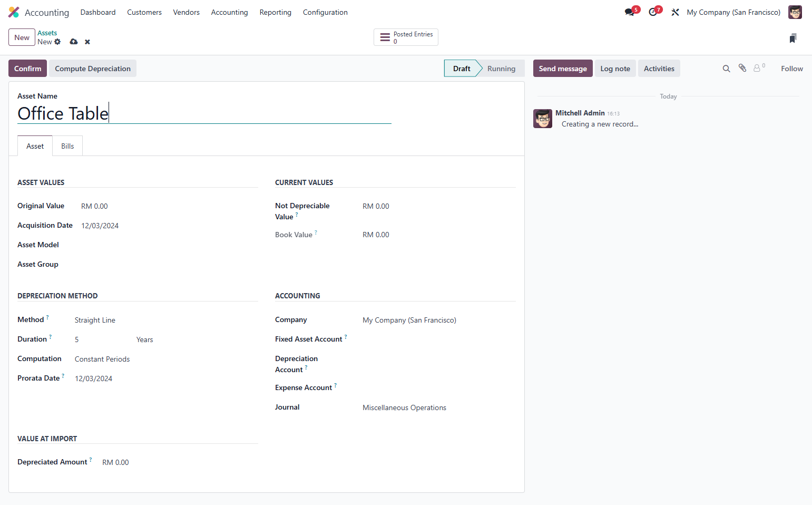Click the Accounting app logo icon

(x=14, y=12)
